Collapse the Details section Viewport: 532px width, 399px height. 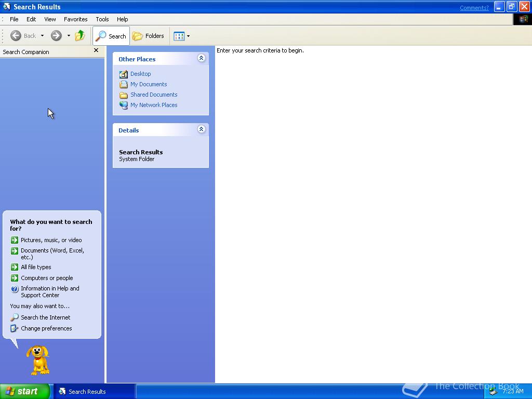click(201, 129)
